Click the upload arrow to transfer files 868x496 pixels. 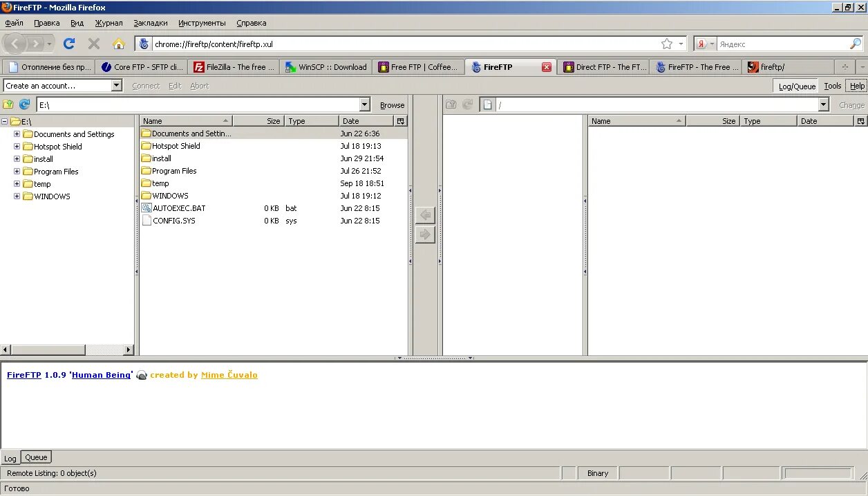coord(425,235)
